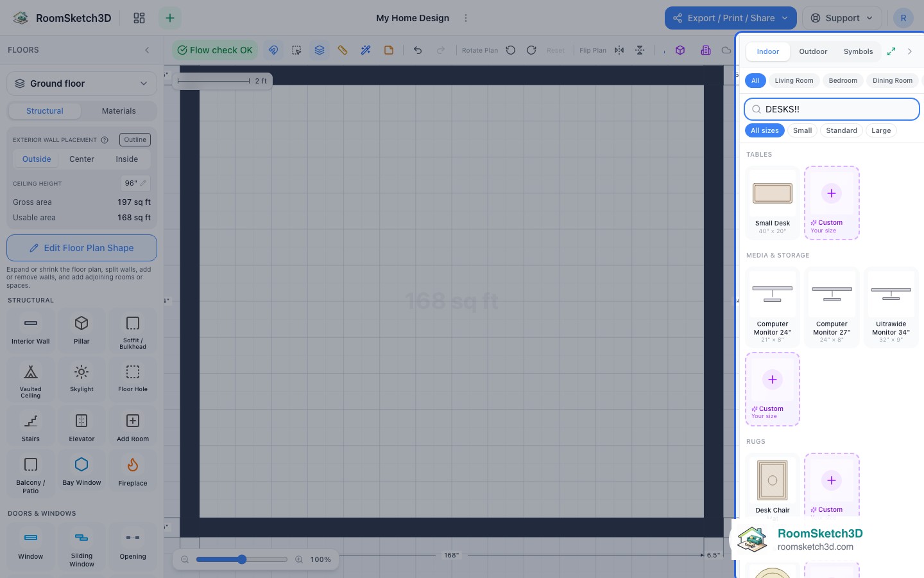This screenshot has height=578, width=924.
Task: Switch to the Outdoor tab
Action: click(813, 51)
